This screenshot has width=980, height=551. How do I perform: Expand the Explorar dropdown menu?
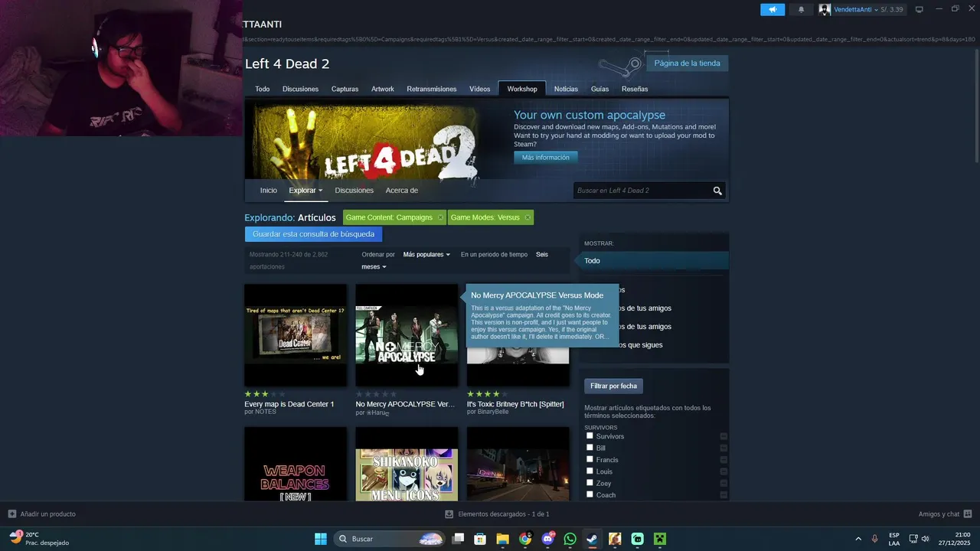tap(305, 191)
